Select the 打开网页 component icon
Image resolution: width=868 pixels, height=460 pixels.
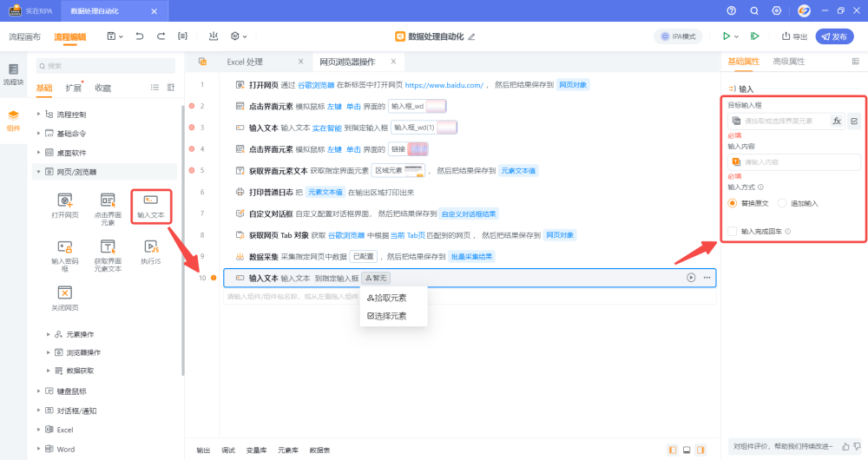coord(64,200)
